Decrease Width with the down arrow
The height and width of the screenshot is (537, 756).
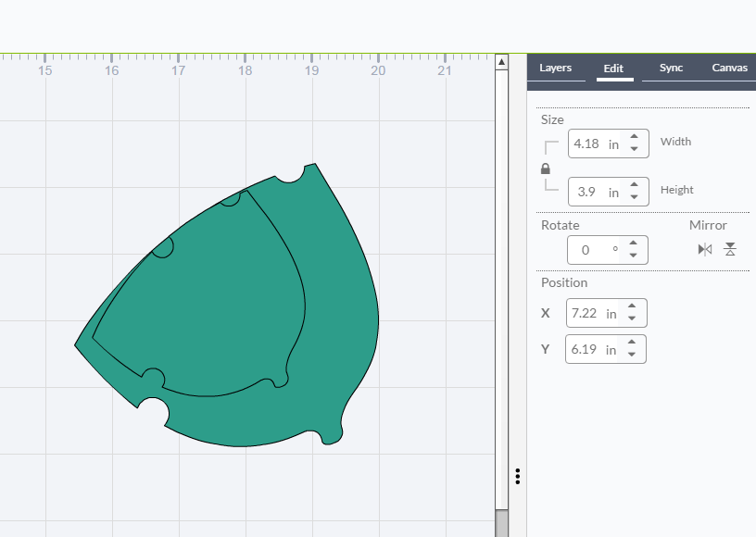coord(634,149)
